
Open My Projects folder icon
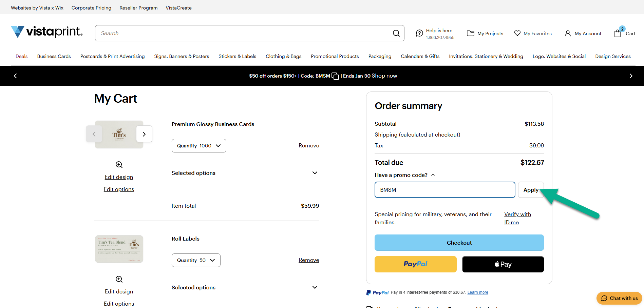point(470,33)
